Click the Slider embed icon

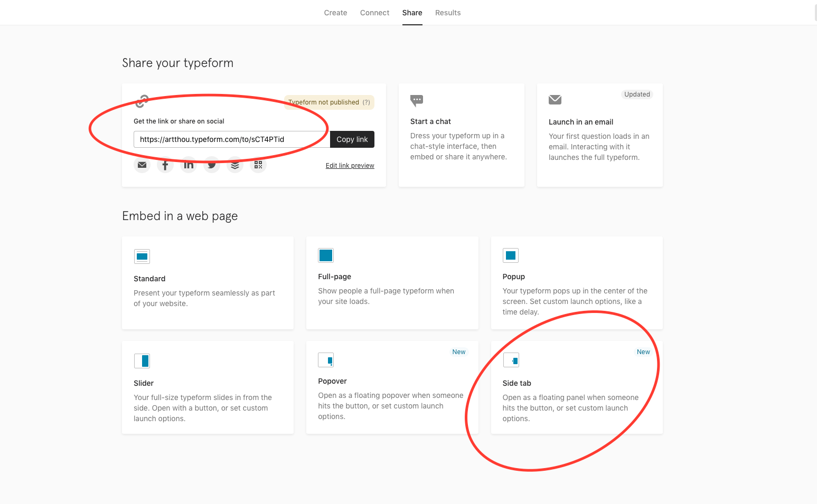click(142, 361)
